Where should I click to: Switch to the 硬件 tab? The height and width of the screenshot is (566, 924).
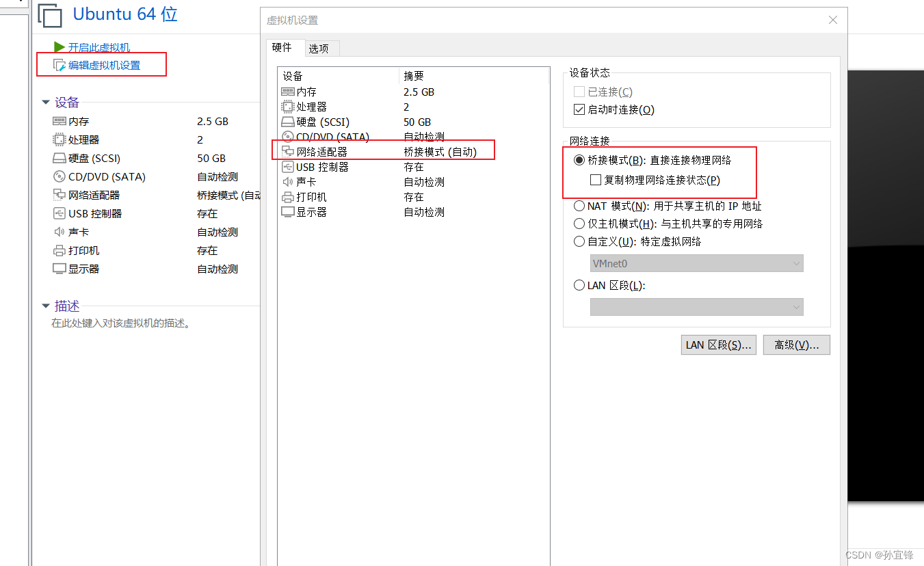282,47
